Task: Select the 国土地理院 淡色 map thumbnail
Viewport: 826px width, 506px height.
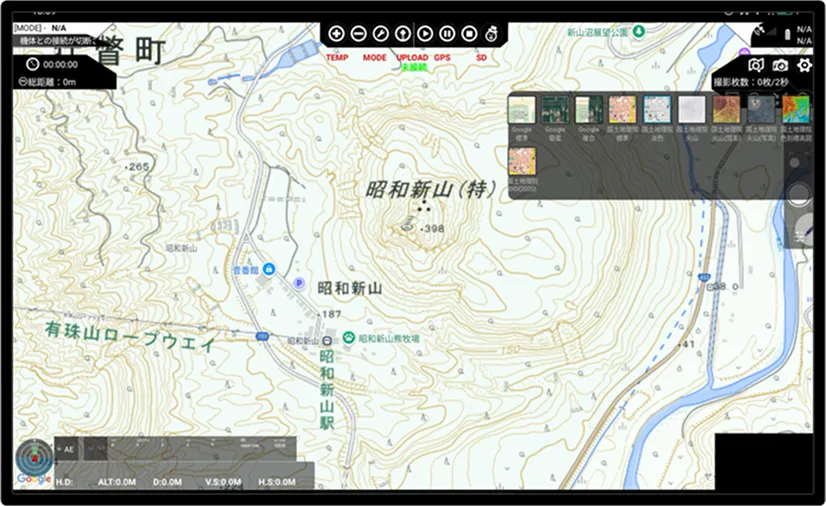Action: pos(657,110)
